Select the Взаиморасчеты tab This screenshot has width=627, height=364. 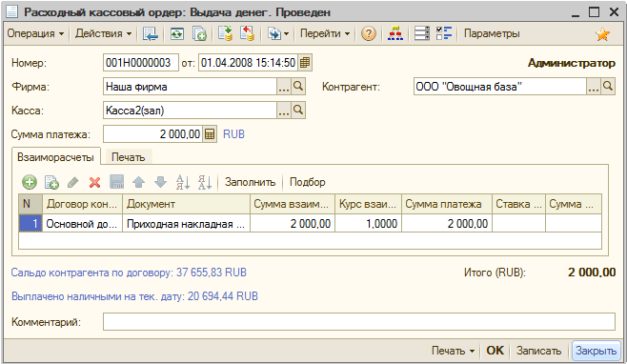(x=55, y=157)
